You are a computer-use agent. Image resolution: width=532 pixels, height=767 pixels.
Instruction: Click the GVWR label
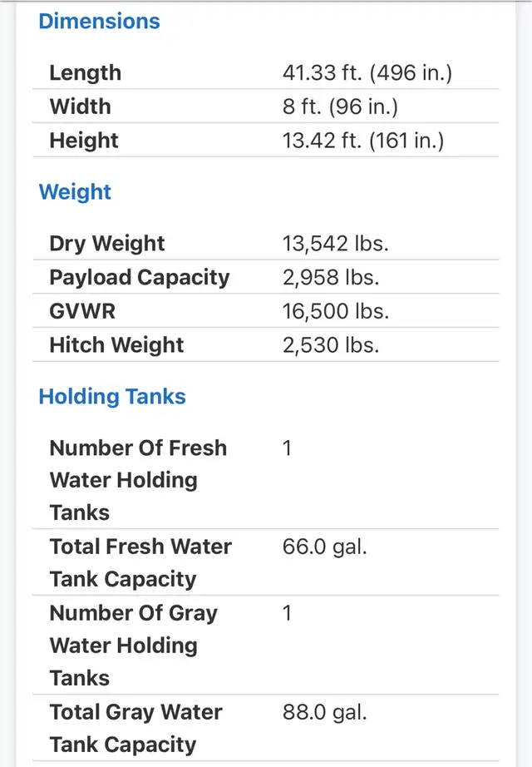pos(82,312)
